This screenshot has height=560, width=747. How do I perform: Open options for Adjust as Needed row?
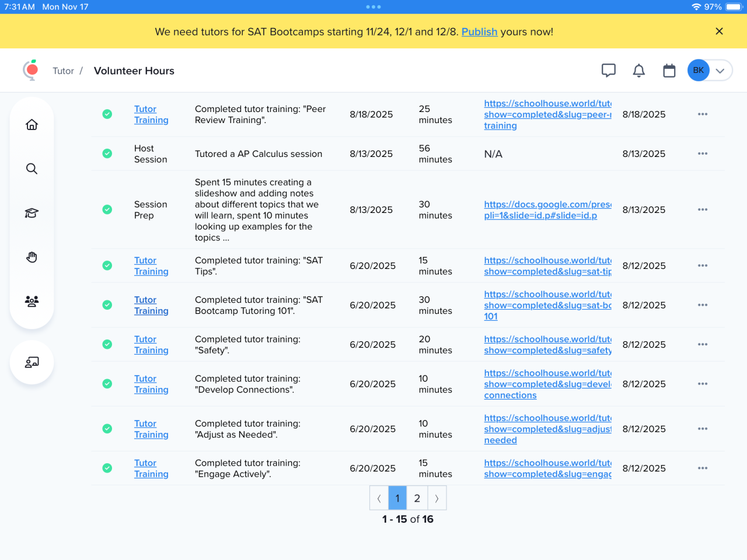(x=703, y=429)
